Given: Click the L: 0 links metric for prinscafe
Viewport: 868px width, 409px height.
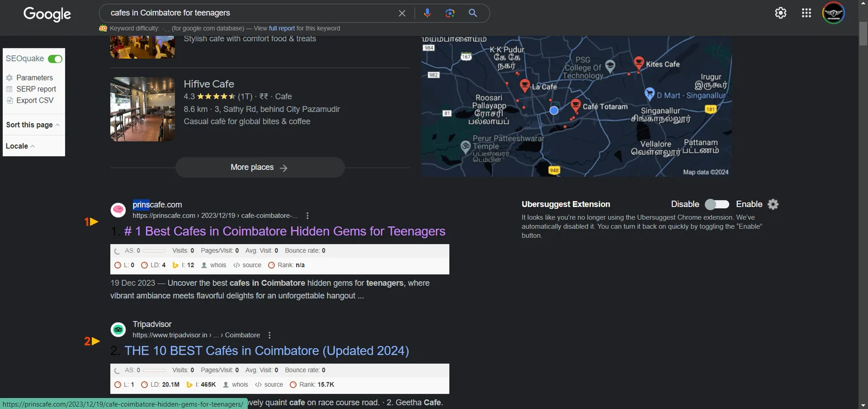Looking at the screenshot, I should tap(125, 265).
